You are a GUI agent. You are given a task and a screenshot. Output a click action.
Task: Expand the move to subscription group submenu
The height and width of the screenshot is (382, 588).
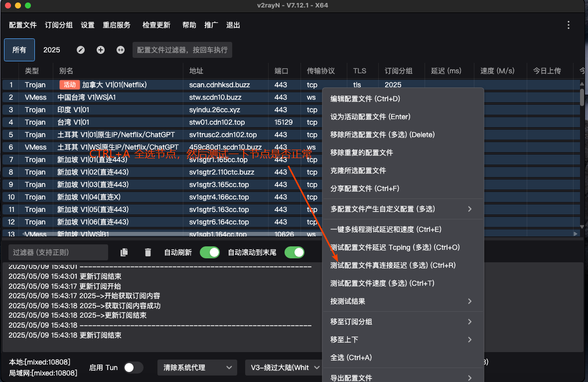[x=403, y=322]
